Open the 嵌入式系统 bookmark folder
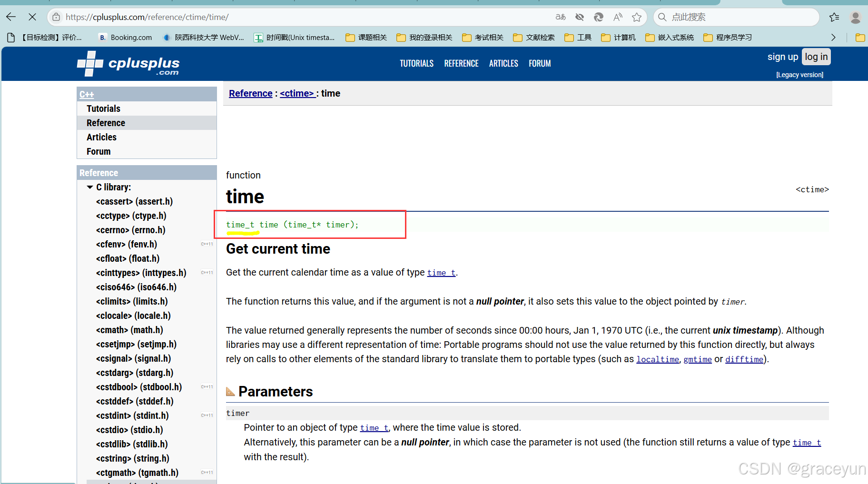Image resolution: width=868 pixels, height=484 pixels. pyautogui.click(x=670, y=38)
